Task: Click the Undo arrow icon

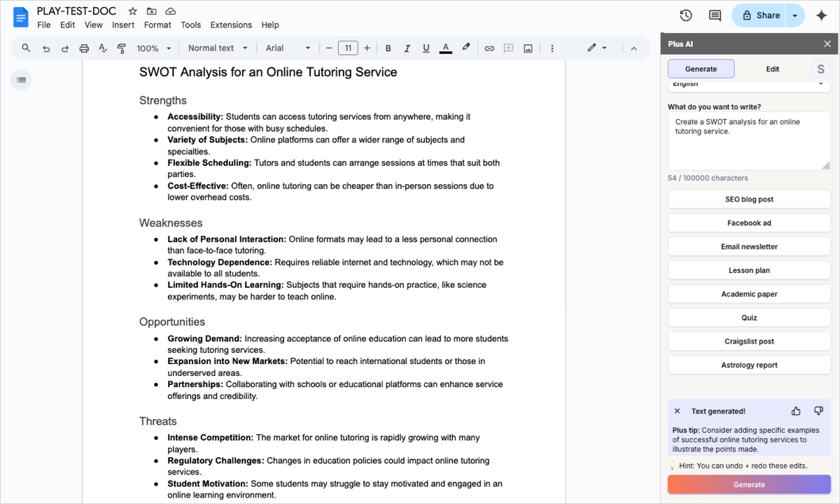Action: (x=46, y=48)
